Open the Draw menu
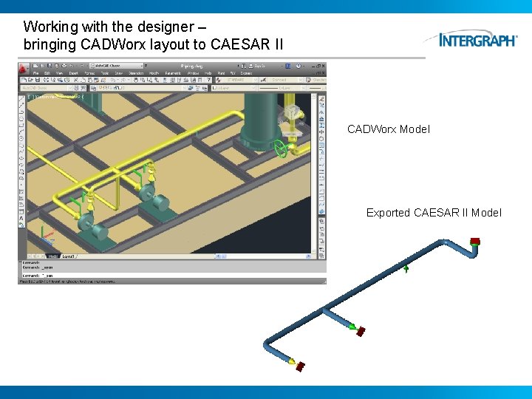 [118, 73]
